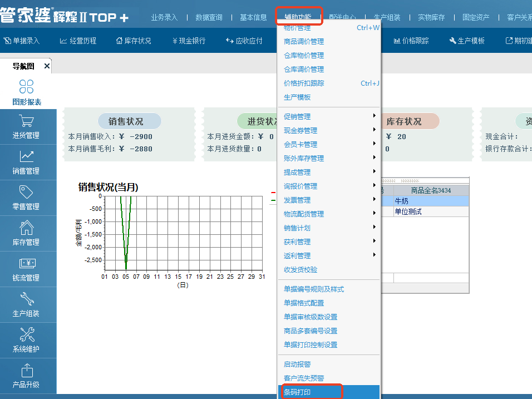Click 库存状况 in the toolbar
This screenshot has height=399, width=532.
click(134, 41)
